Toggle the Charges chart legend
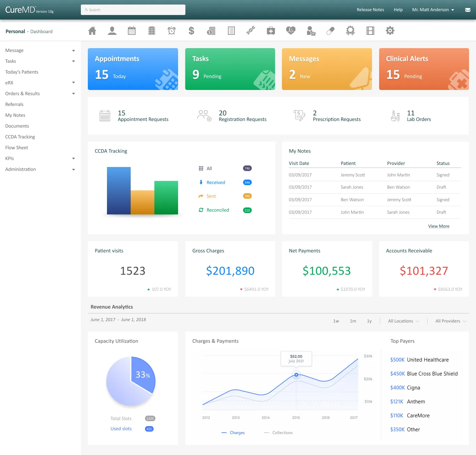 click(x=233, y=433)
